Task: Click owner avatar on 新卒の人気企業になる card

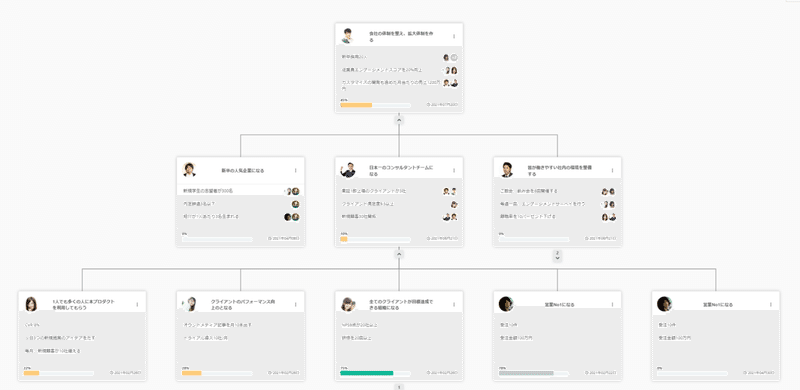Action: [189, 169]
